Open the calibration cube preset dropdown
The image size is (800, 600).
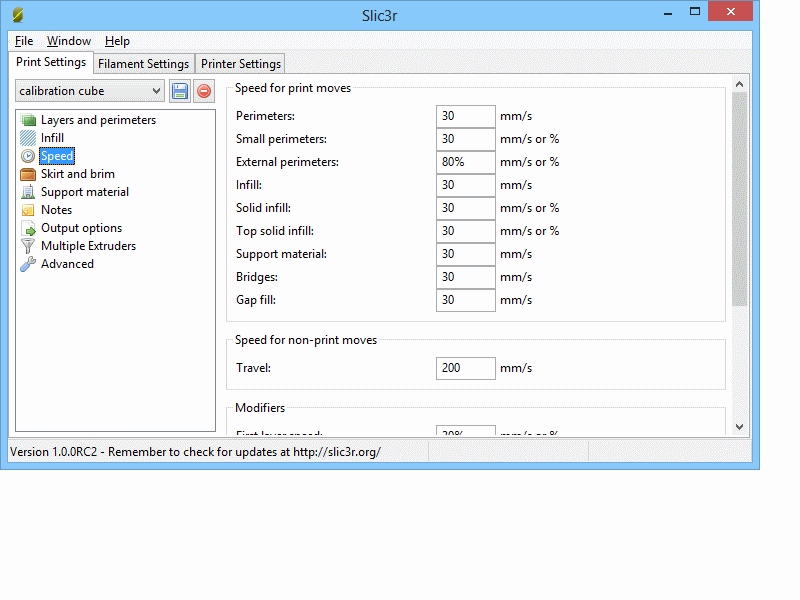[x=90, y=91]
